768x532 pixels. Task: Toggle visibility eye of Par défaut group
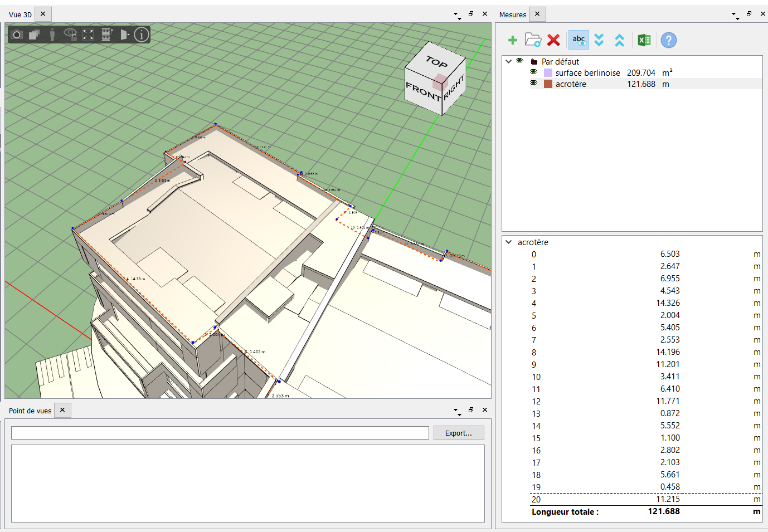[519, 61]
